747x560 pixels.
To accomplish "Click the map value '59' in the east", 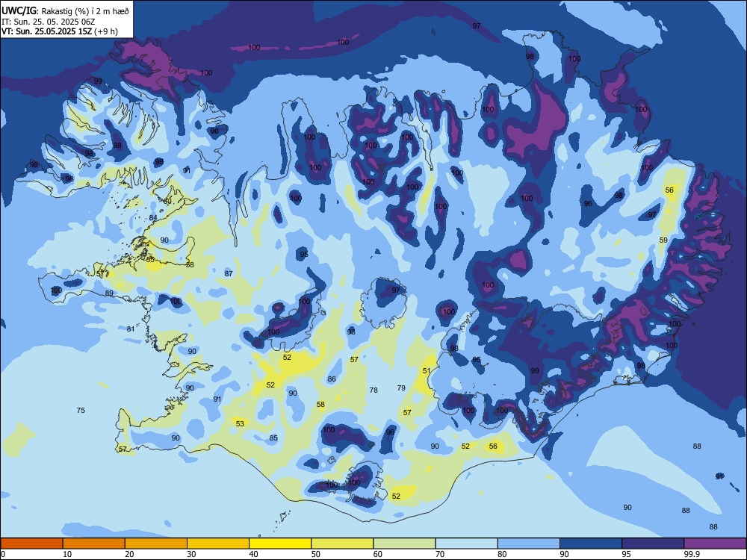I will coord(663,240).
